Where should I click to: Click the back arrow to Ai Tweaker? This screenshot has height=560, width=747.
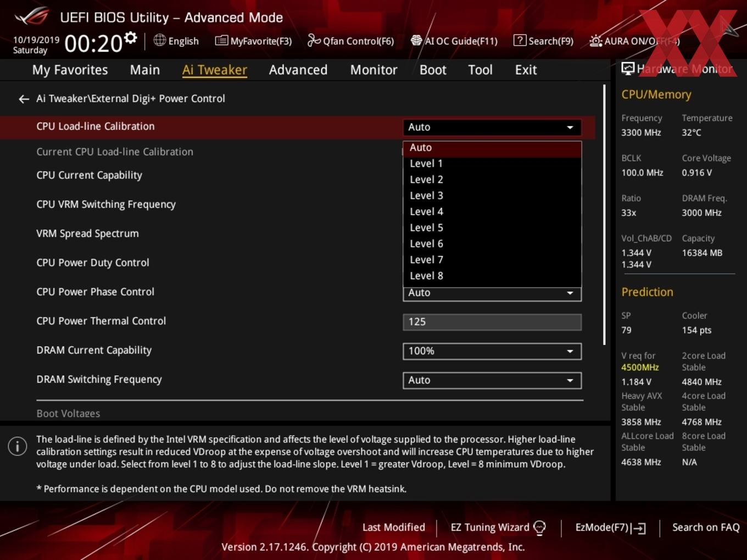[x=24, y=99]
